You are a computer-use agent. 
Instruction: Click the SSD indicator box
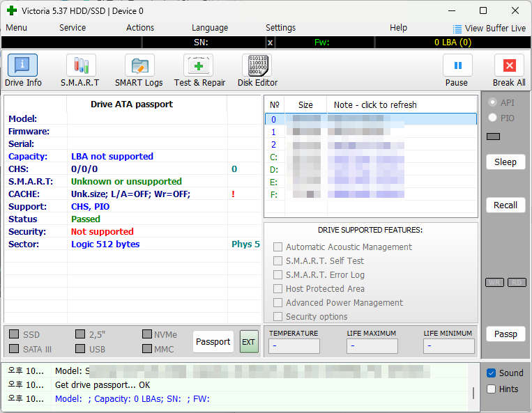click(x=14, y=334)
